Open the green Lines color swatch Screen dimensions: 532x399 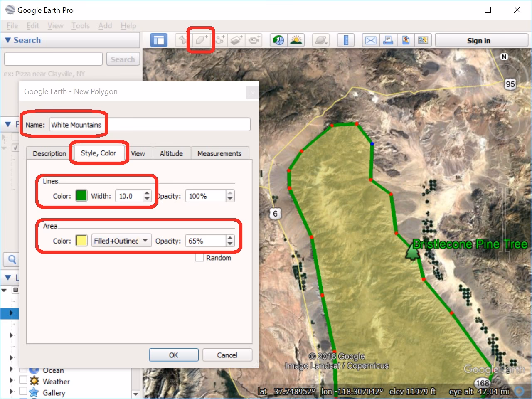pyautogui.click(x=81, y=196)
